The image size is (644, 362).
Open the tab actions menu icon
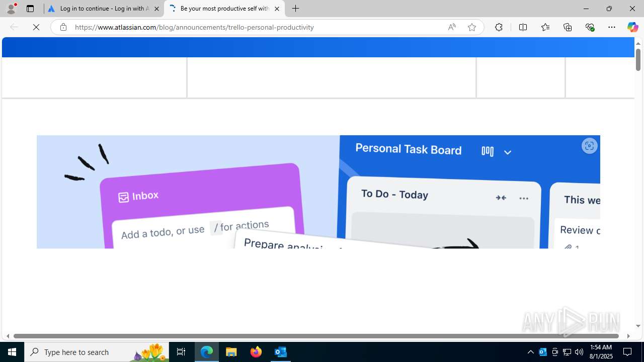[x=30, y=9]
